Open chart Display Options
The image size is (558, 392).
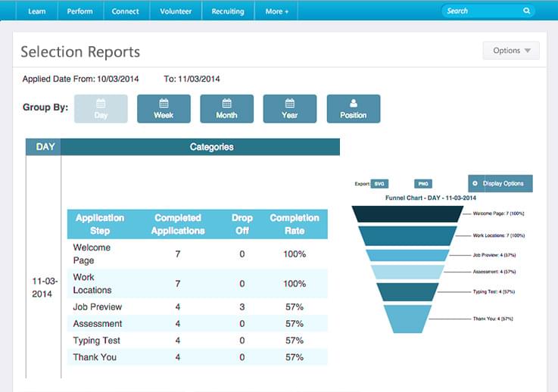point(500,184)
